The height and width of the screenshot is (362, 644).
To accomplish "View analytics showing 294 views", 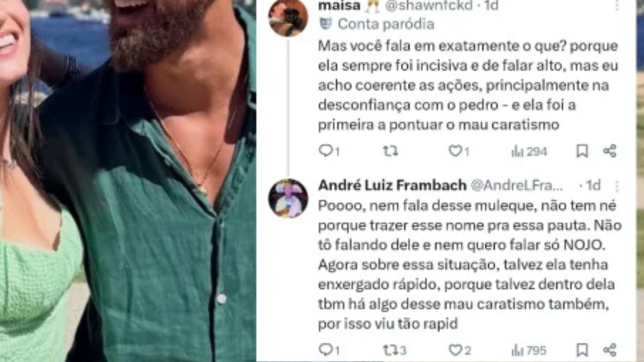I will [529, 152].
